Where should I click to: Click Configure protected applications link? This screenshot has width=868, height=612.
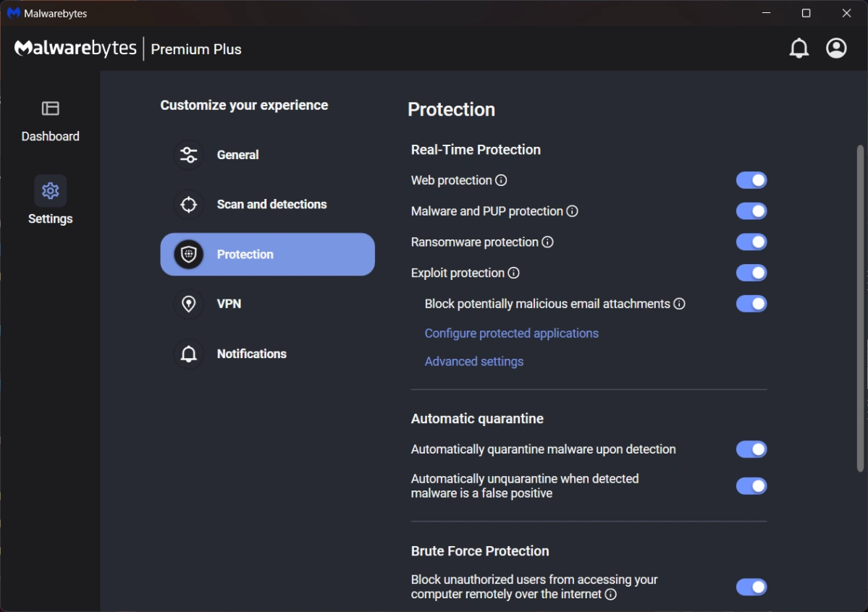point(511,333)
